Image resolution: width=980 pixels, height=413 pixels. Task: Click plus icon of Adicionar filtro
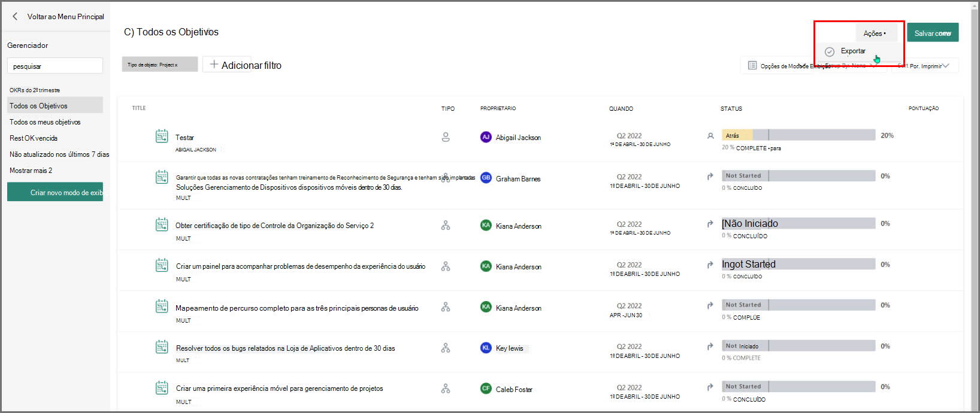point(214,65)
